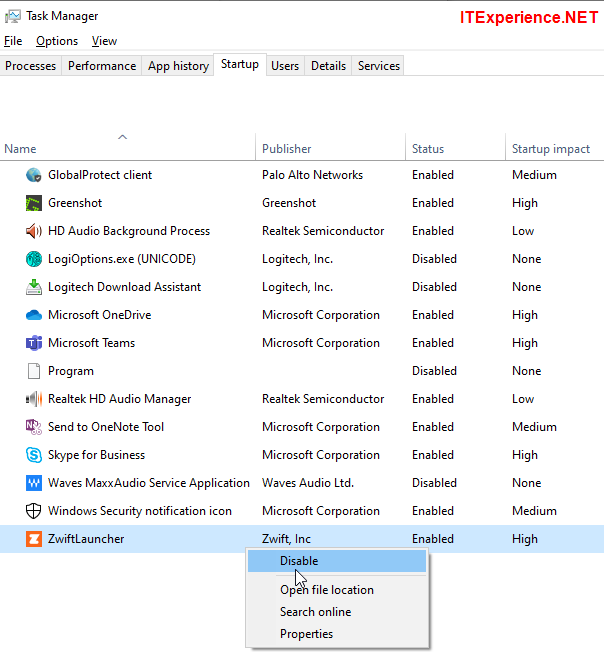Select the GlobalProtect client row name
The width and height of the screenshot is (604, 652).
[x=100, y=175]
